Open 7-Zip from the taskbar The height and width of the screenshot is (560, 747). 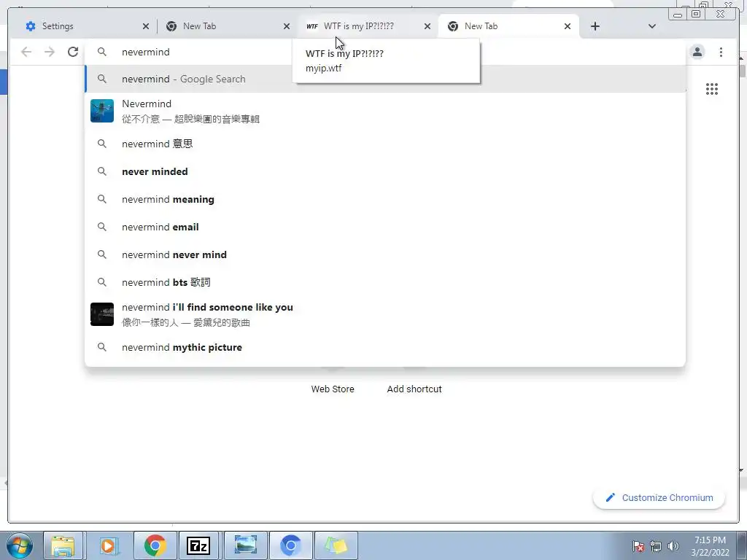click(198, 545)
